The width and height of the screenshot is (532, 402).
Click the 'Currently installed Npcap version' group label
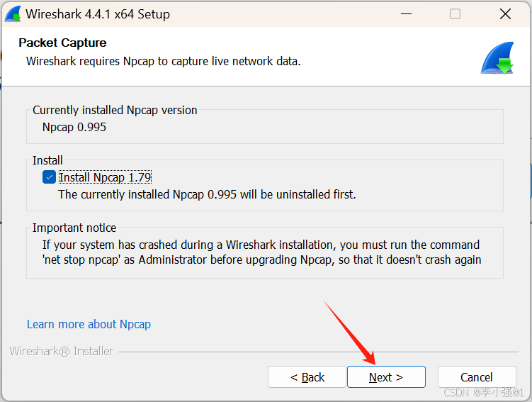point(115,111)
